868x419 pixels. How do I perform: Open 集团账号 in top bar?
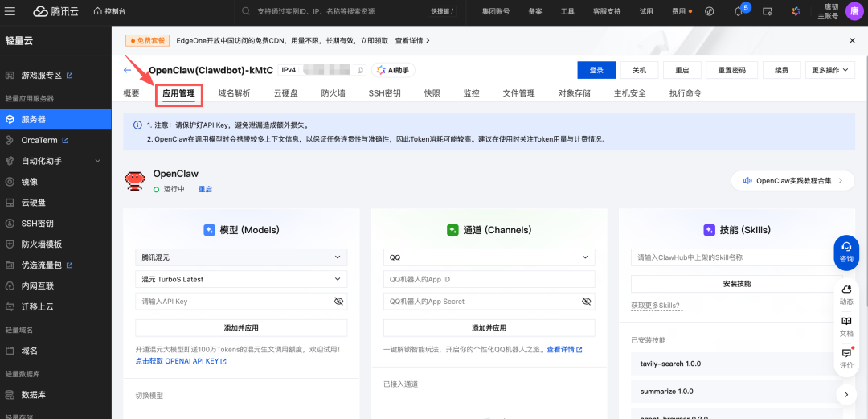point(495,11)
